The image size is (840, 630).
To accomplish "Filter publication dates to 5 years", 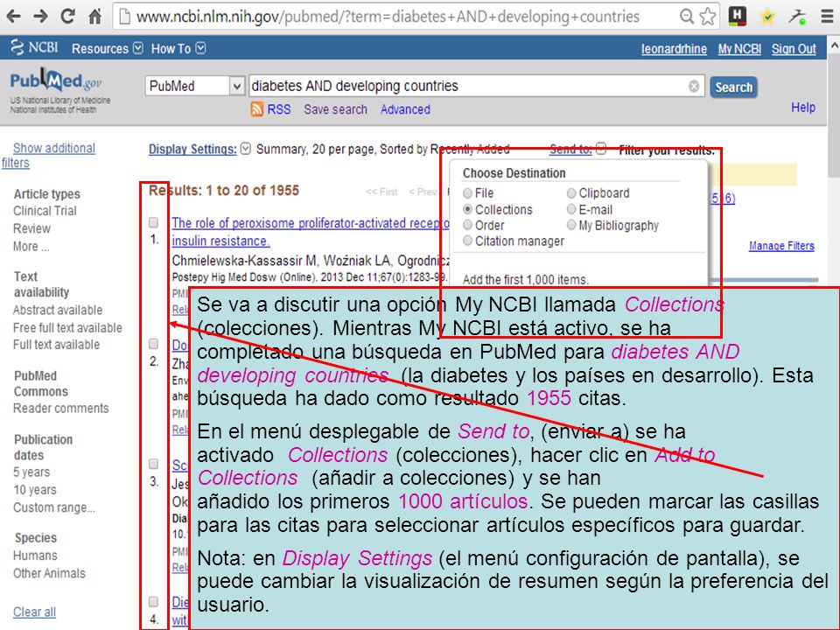I will click(31, 472).
